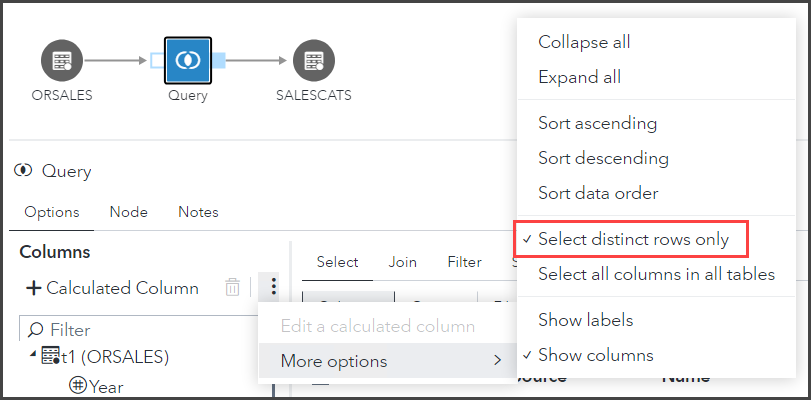This screenshot has width=811, height=400.
Task: Toggle the Show columns option
Action: (595, 355)
